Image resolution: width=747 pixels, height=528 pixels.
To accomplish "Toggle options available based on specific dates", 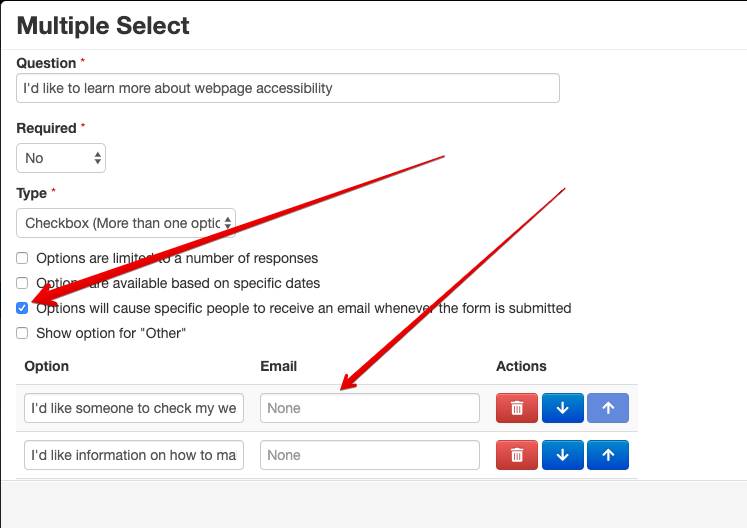I will pos(23,283).
